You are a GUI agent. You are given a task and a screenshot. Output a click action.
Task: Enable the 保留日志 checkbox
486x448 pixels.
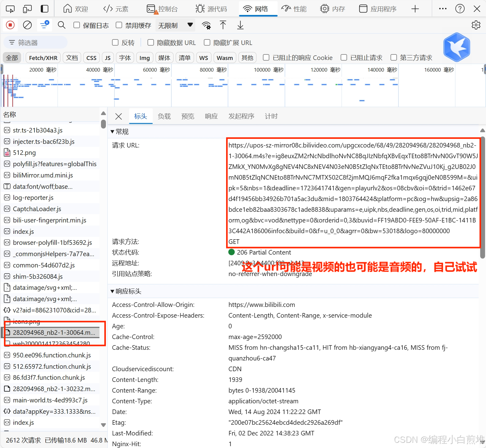[77, 25]
